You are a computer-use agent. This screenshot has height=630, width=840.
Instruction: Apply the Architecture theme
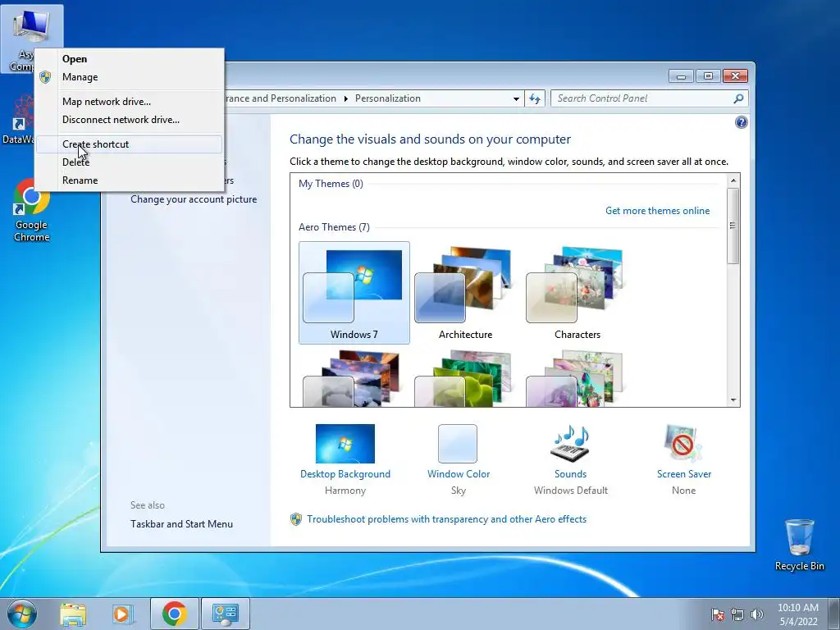466,293
